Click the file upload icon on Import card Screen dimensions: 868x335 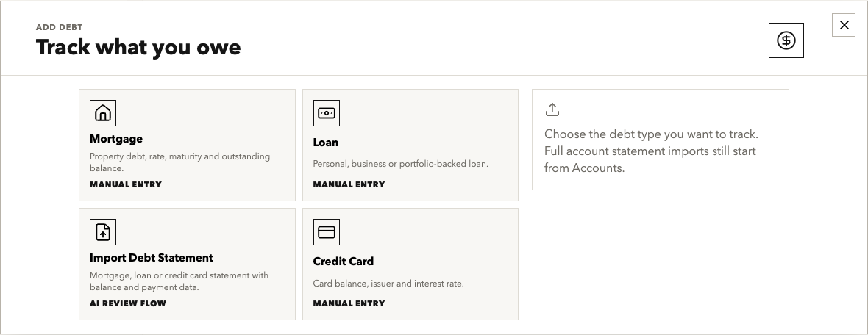(103, 231)
